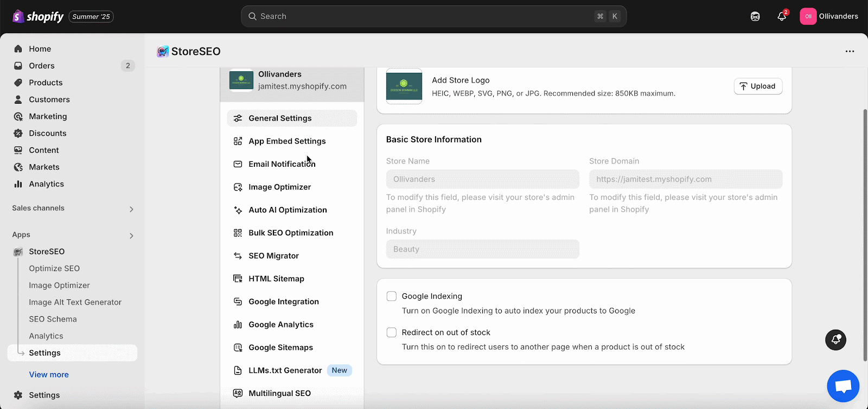The image size is (868, 409).
Task: Click the Content icon in sidebar
Action: click(x=18, y=150)
